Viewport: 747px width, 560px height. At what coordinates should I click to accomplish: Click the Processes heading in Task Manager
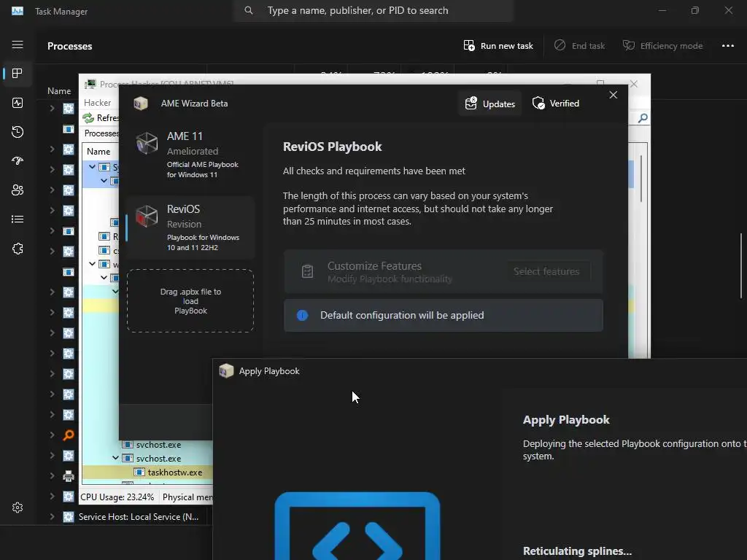tap(69, 46)
